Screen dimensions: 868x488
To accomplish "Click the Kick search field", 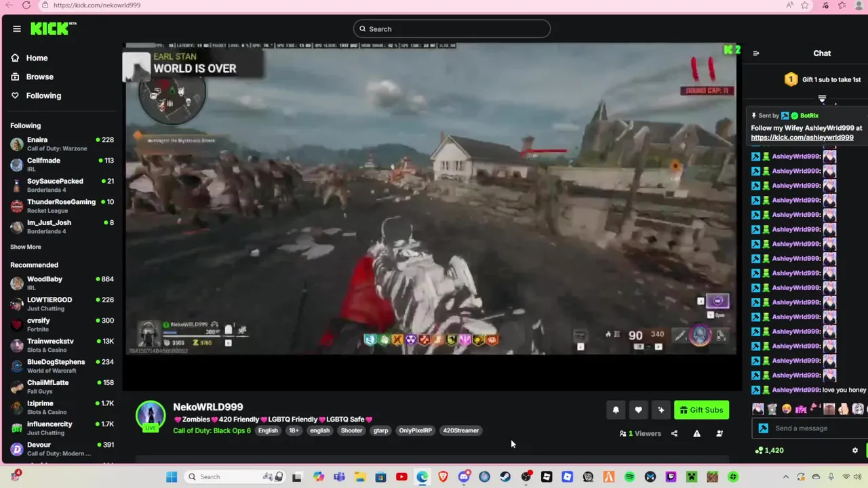I will [452, 28].
